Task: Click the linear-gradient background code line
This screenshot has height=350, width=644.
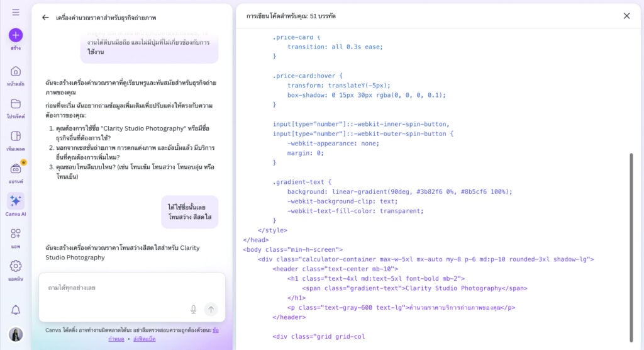Action: [399, 191]
